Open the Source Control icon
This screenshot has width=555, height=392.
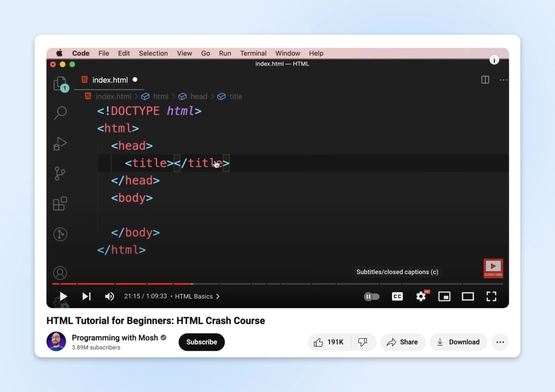(x=60, y=173)
